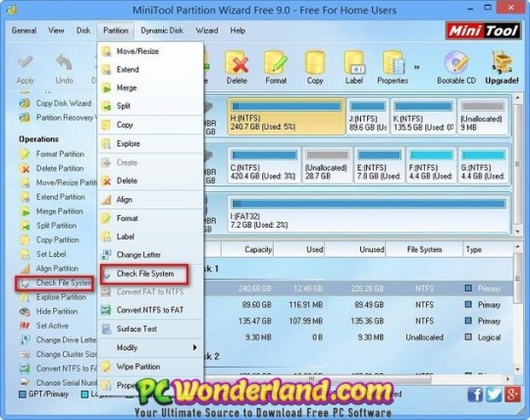Viewport: 530px width, 420px height.
Task: Select Surface Test in Partition menu
Action: pos(150,329)
